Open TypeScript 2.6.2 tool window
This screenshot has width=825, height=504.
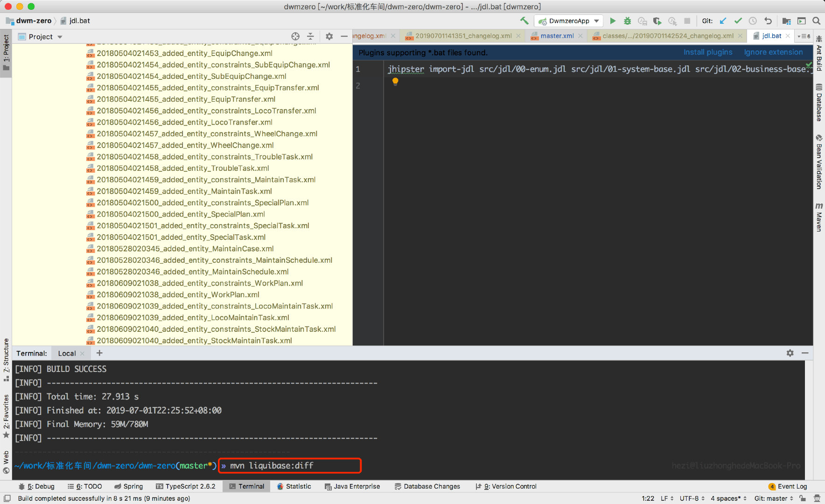[186, 486]
